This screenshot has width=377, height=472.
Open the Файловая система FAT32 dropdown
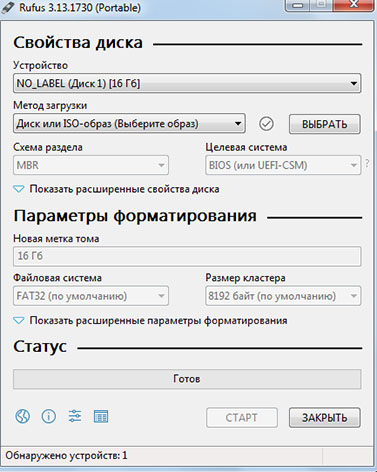coord(91,296)
